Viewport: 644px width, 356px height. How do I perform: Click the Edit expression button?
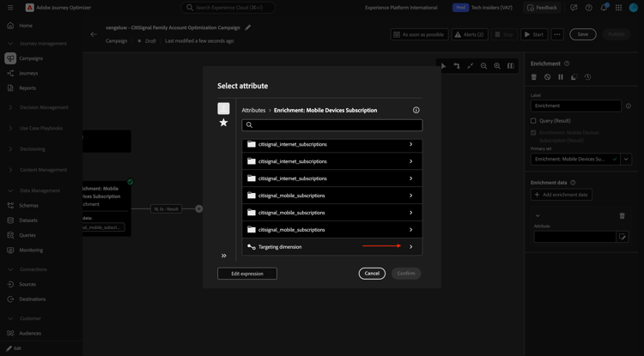click(x=247, y=274)
